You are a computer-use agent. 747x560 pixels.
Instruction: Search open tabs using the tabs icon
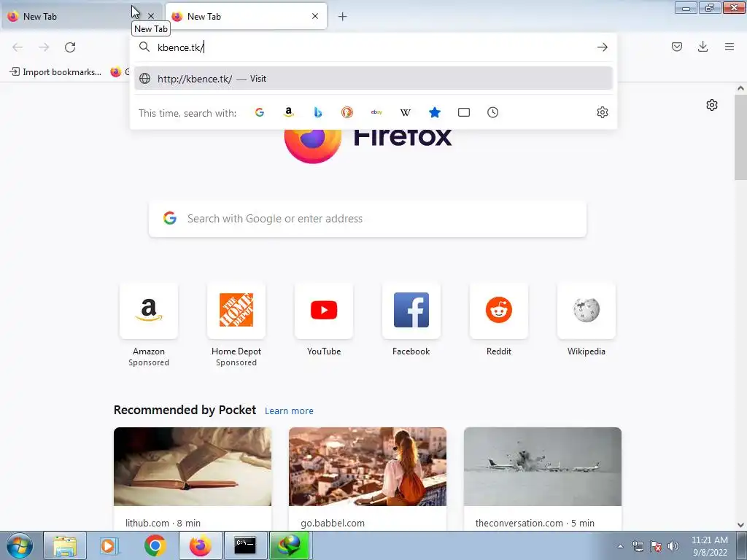coord(464,112)
